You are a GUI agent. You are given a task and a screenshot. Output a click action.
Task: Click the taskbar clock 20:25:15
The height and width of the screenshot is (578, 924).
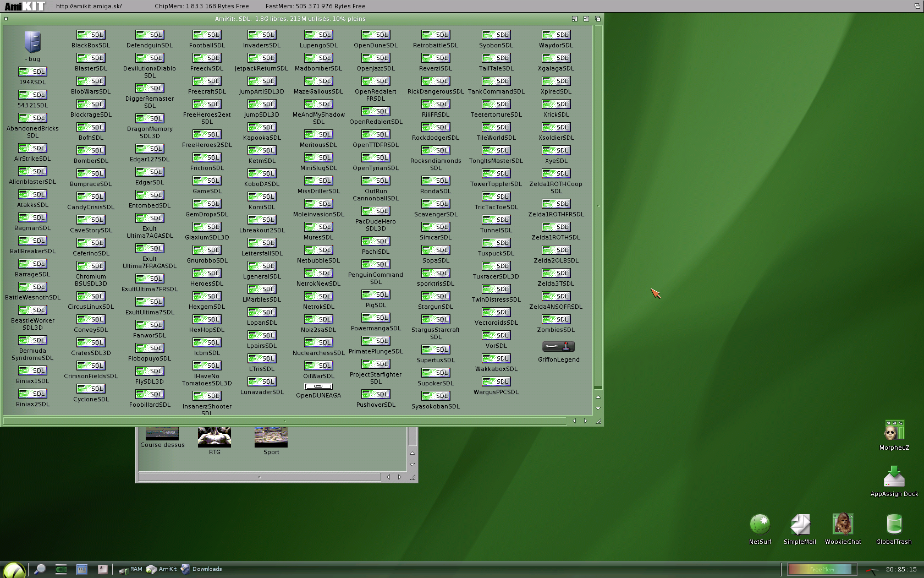click(901, 569)
